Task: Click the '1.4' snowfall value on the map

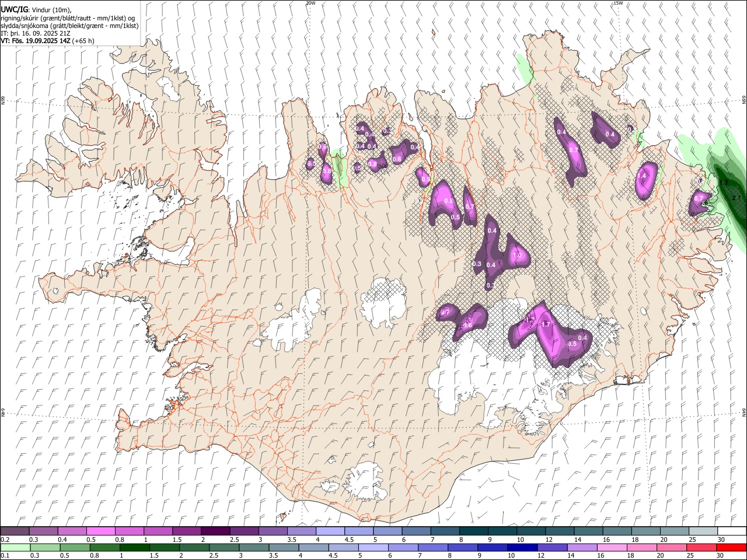Action: point(642,176)
